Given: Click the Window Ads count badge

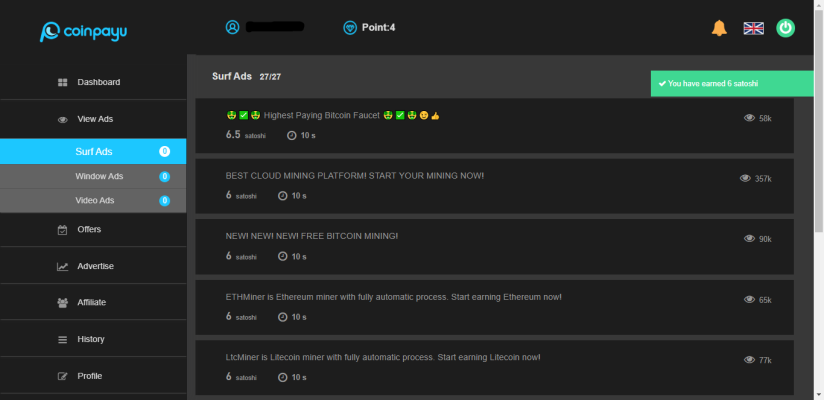Looking at the screenshot, I should pos(164,177).
